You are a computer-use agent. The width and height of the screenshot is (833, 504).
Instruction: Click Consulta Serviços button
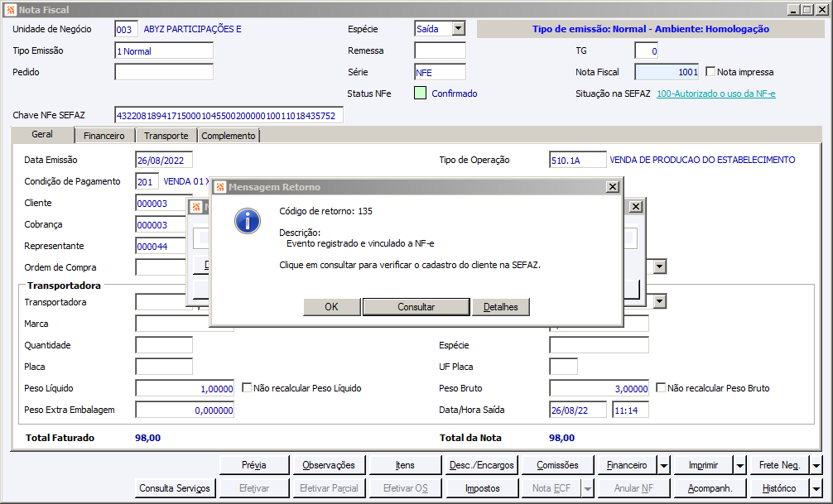click(174, 488)
